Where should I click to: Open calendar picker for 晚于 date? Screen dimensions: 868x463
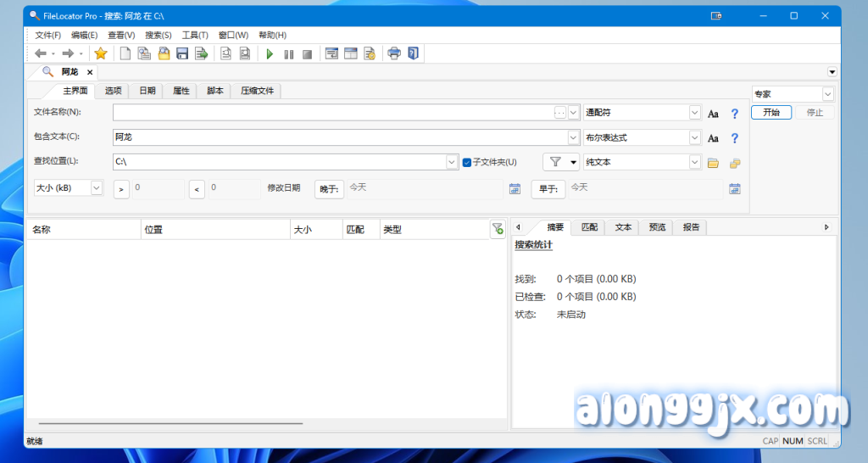pyautogui.click(x=515, y=188)
